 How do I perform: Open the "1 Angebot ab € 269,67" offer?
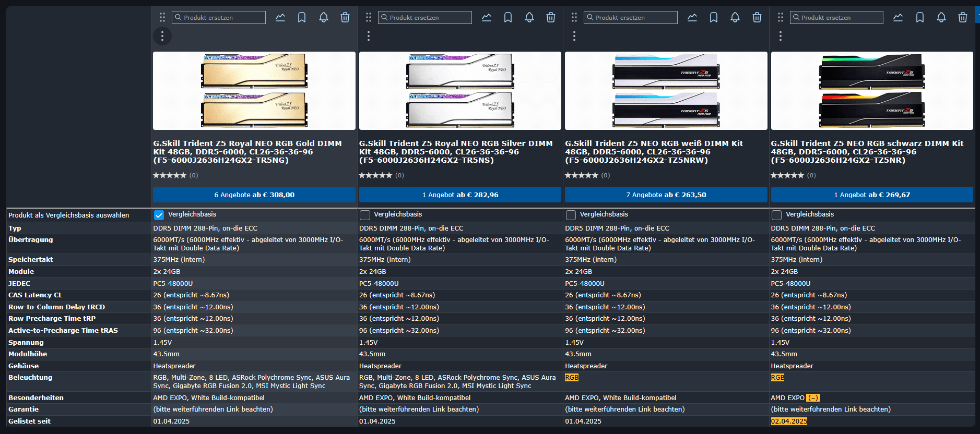coord(872,195)
